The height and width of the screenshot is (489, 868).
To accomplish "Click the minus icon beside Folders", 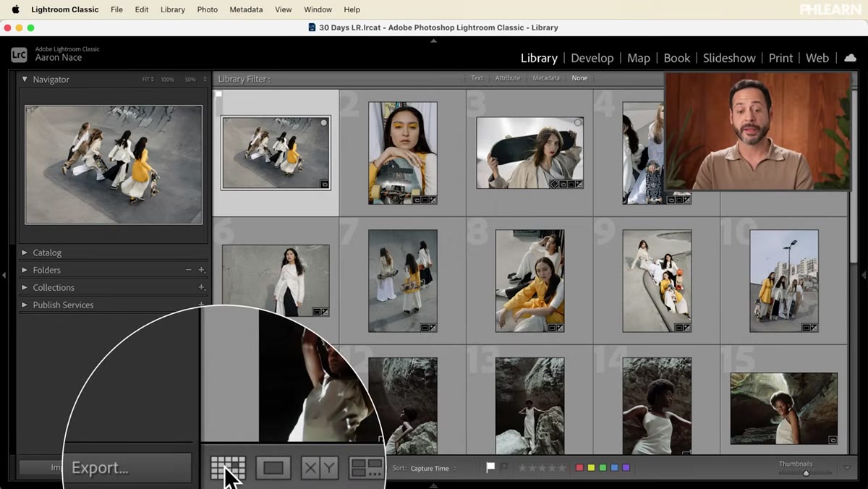I will coord(189,270).
